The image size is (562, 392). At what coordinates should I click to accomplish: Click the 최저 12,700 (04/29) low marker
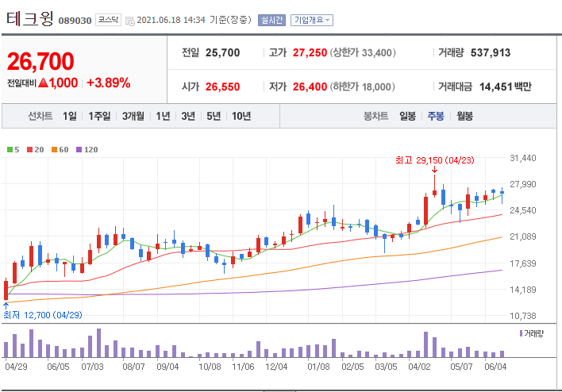pos(43,315)
